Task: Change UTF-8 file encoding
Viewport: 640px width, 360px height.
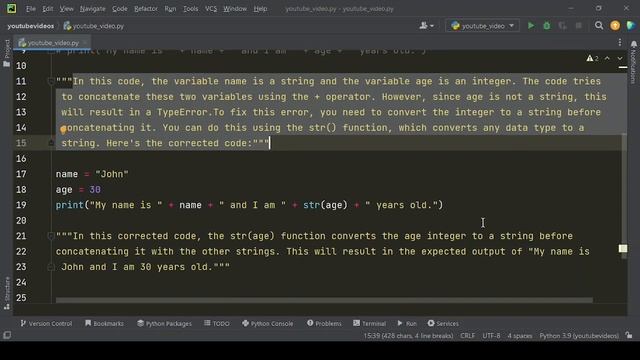Action: [x=491, y=336]
